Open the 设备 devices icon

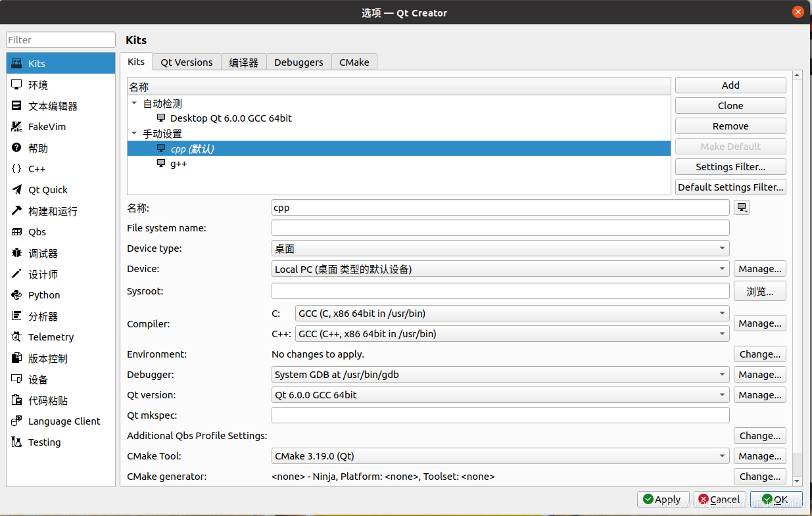point(16,379)
